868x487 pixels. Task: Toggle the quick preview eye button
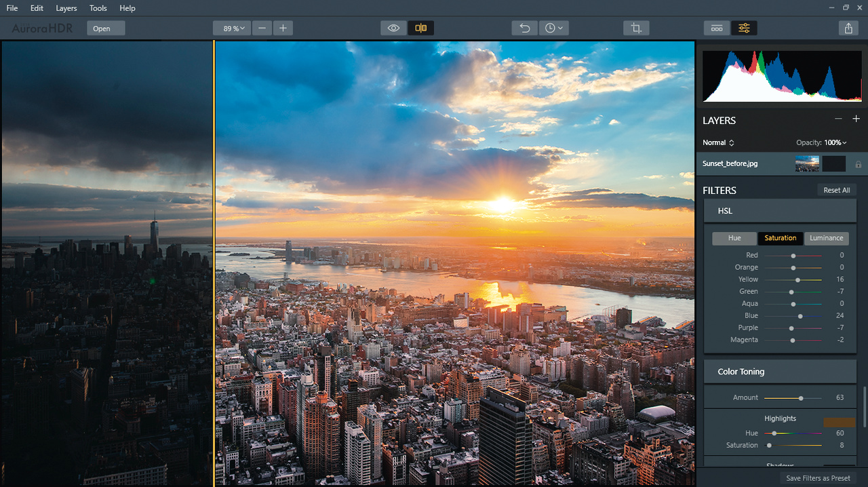coord(393,28)
